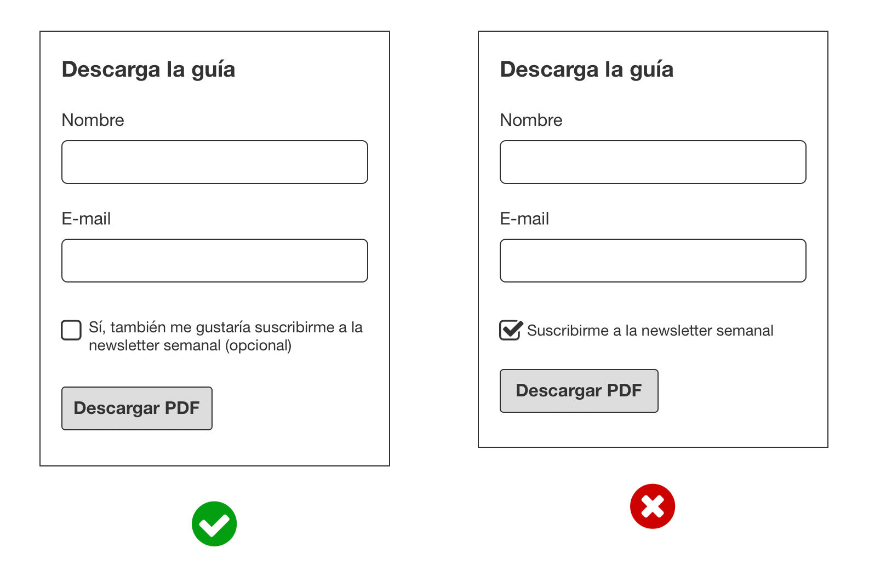Screen dimensions: 869x588
Task: Click the red X circle icon
Action: 652,506
